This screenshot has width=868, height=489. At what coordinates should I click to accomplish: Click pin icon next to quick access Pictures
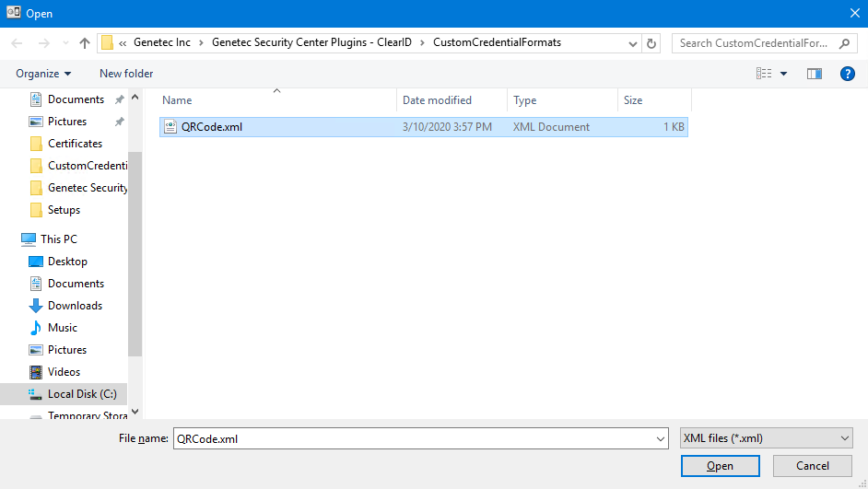[x=119, y=122]
